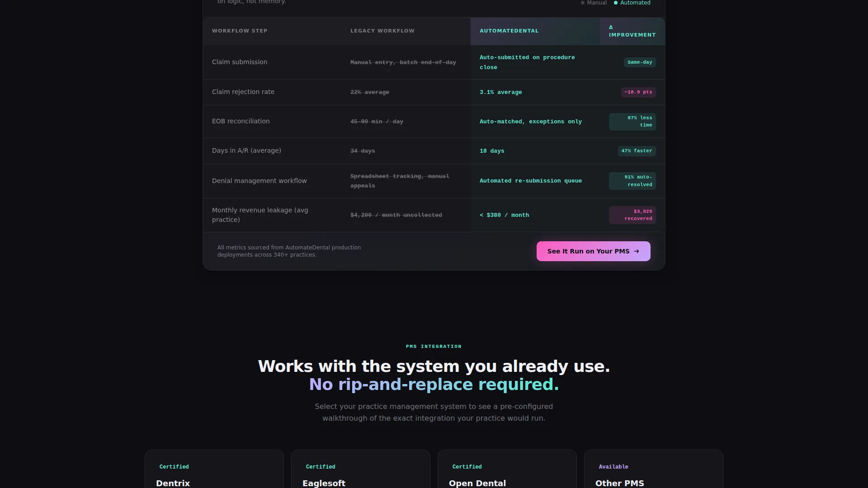Viewport: 868px width, 488px height.
Task: Click the struck-through 34 days text
Action: (363, 151)
